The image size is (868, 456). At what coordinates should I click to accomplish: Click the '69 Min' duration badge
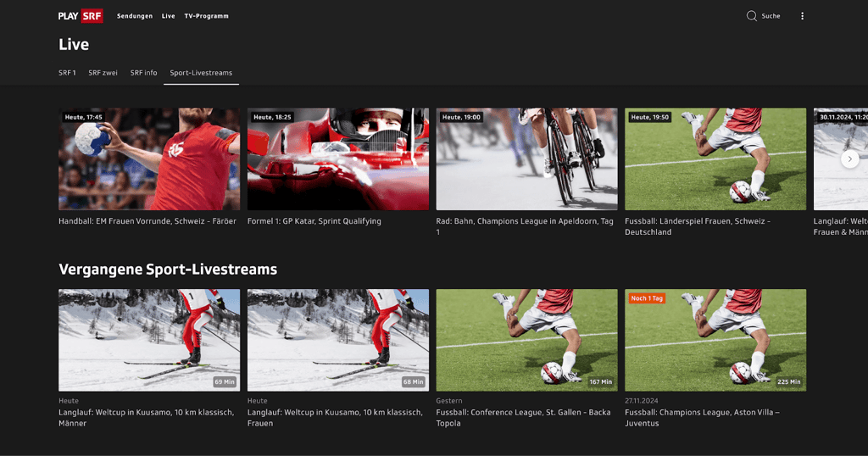pyautogui.click(x=224, y=382)
